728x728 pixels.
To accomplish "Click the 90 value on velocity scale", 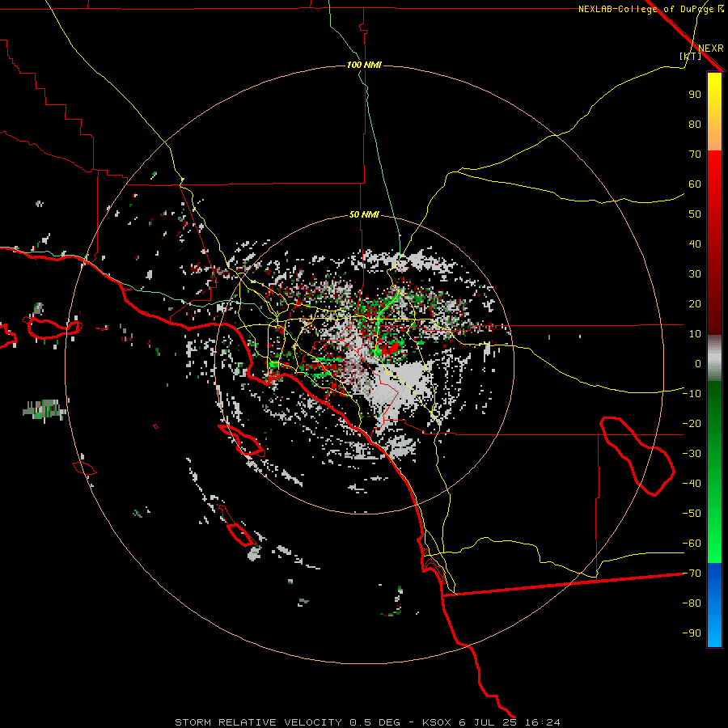I will point(695,95).
